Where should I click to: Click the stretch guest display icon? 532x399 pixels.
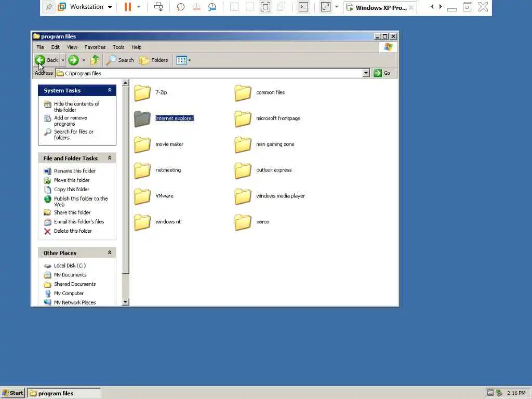pos(325,7)
